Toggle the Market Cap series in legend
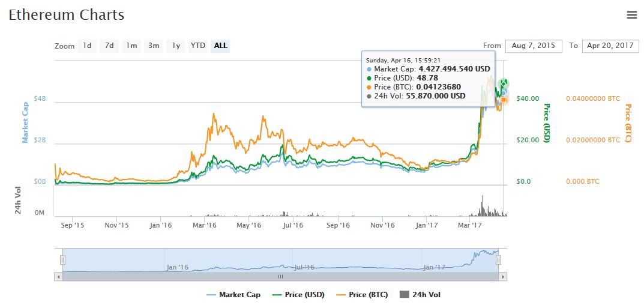This screenshot has width=644, height=305. 233,295
